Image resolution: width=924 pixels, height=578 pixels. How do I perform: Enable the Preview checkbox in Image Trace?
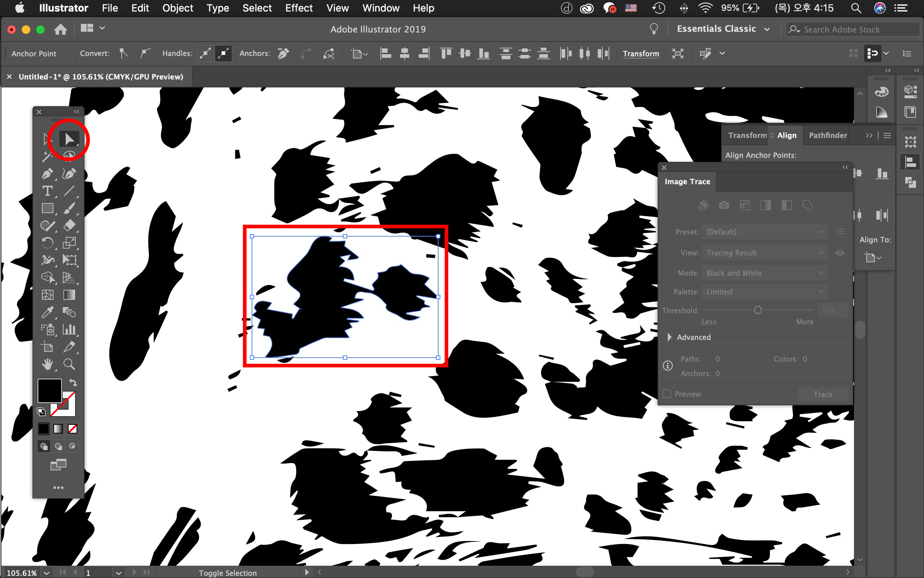pyautogui.click(x=667, y=394)
